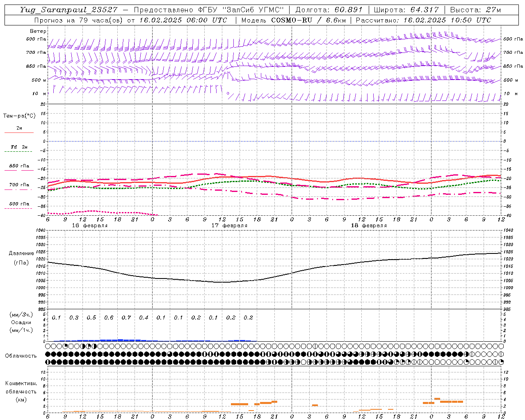Viewport: 525px width, 420px height.
Task: Select the model label 'COSMO-RU / 6.6км'
Action: [308, 20]
